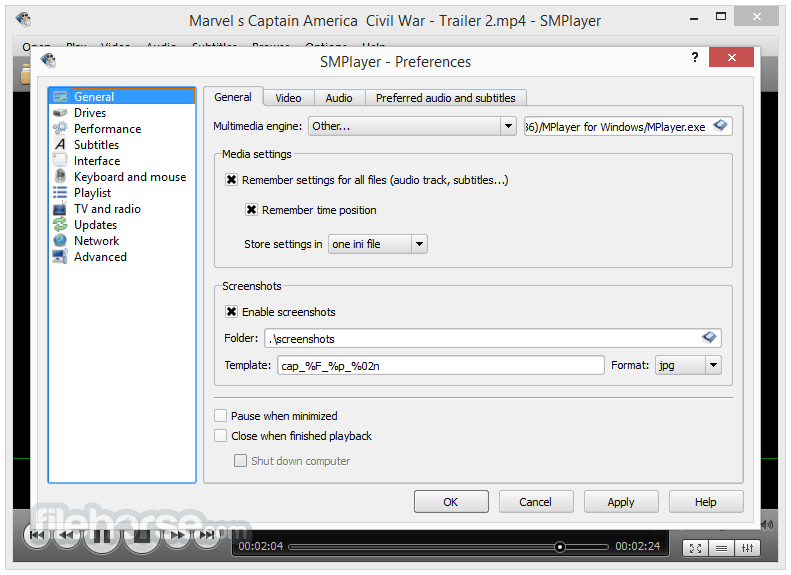Open the Interface section icon

click(x=60, y=161)
